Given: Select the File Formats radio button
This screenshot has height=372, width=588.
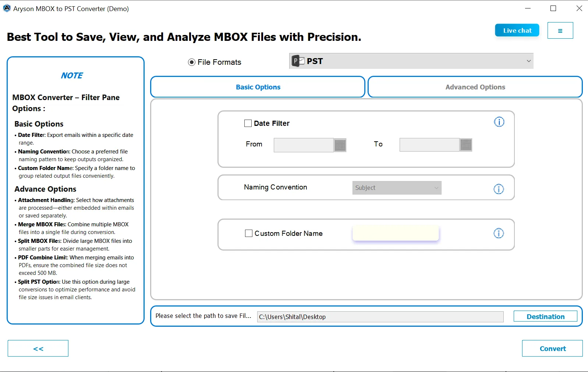Looking at the screenshot, I should coord(192,62).
